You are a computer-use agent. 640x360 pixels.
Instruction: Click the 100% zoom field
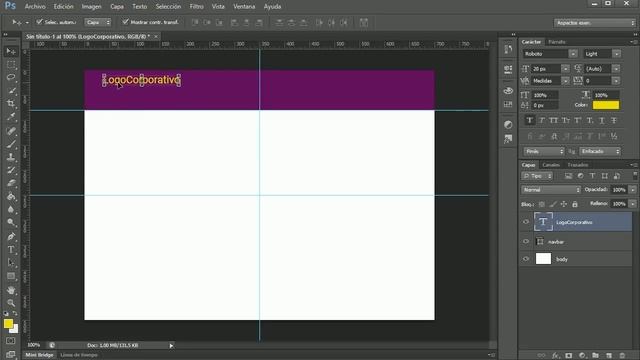pyautogui.click(x=34, y=345)
